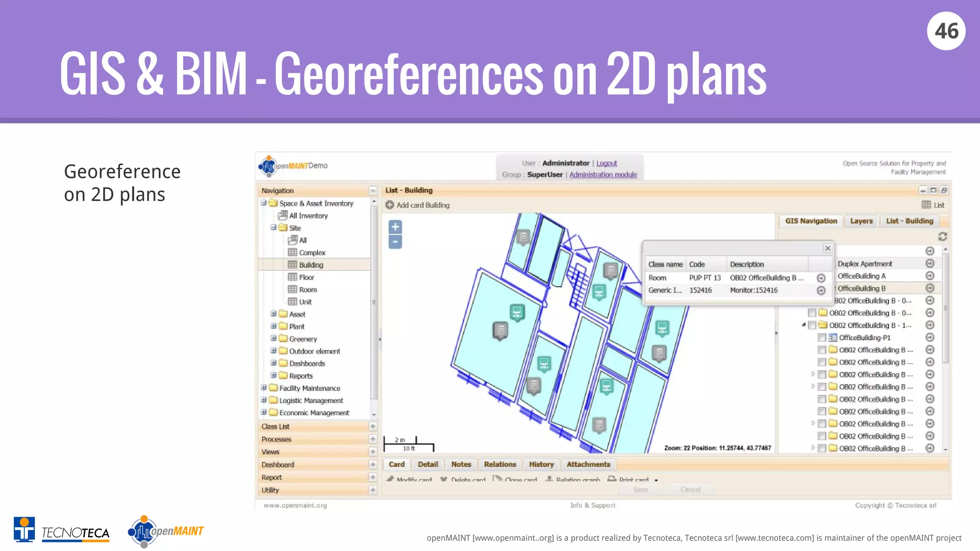Click Info & Support link
Image resolution: width=980 pixels, height=551 pixels.
pos(593,505)
